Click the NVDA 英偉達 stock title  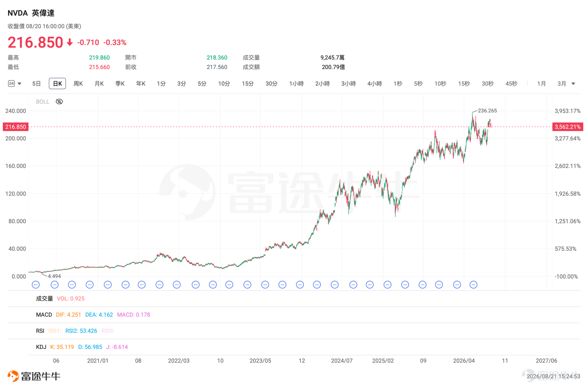point(31,13)
